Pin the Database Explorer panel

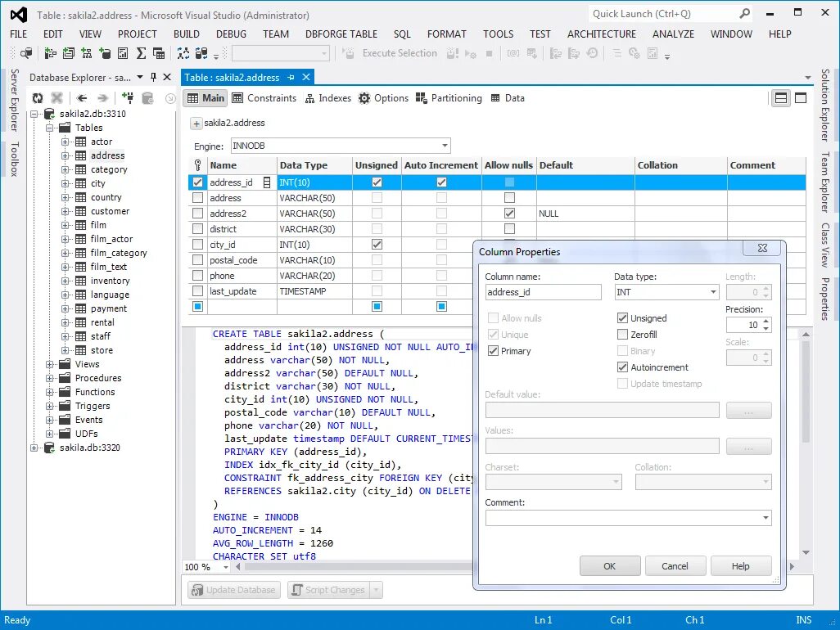154,77
